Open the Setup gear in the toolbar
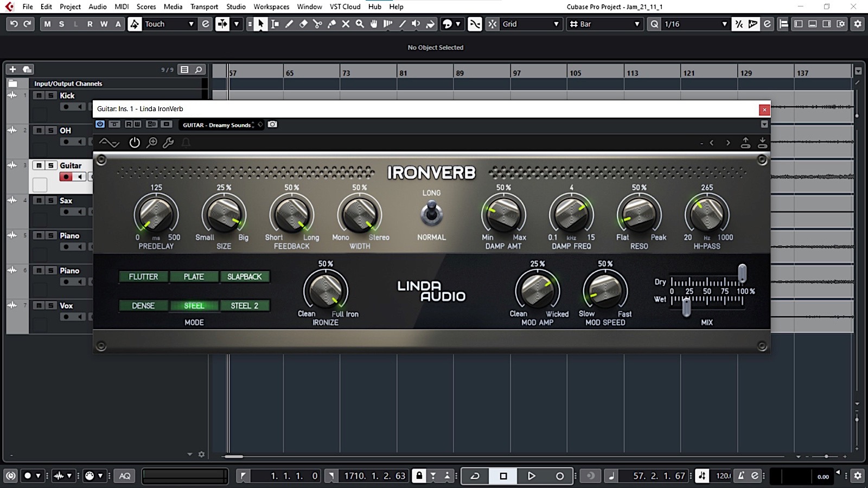The image size is (868, 488). (x=858, y=24)
